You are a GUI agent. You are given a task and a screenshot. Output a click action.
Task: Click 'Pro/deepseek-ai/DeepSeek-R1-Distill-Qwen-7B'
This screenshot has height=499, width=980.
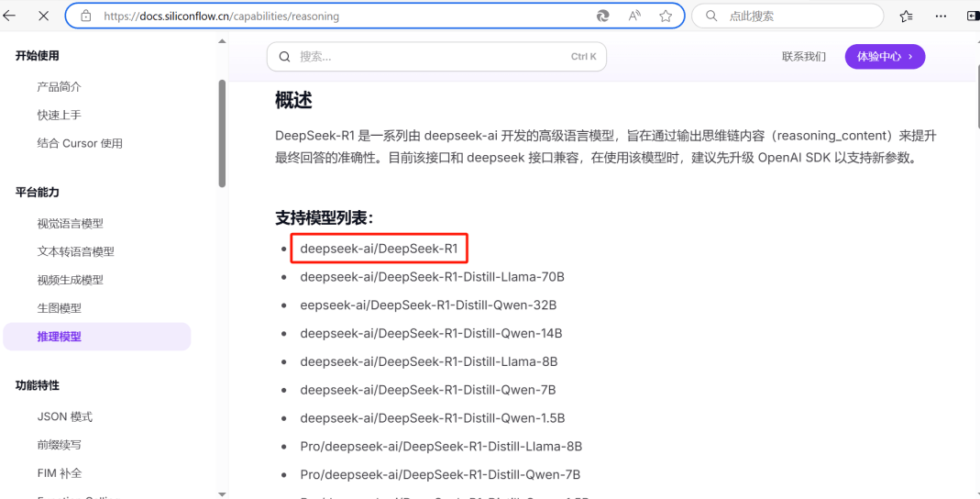(x=440, y=474)
